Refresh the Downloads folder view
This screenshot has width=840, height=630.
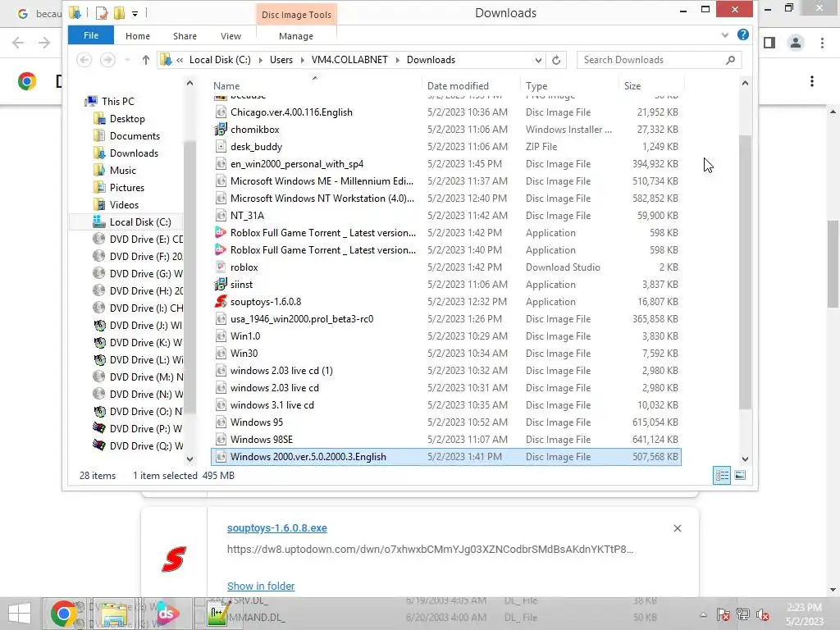(556, 60)
